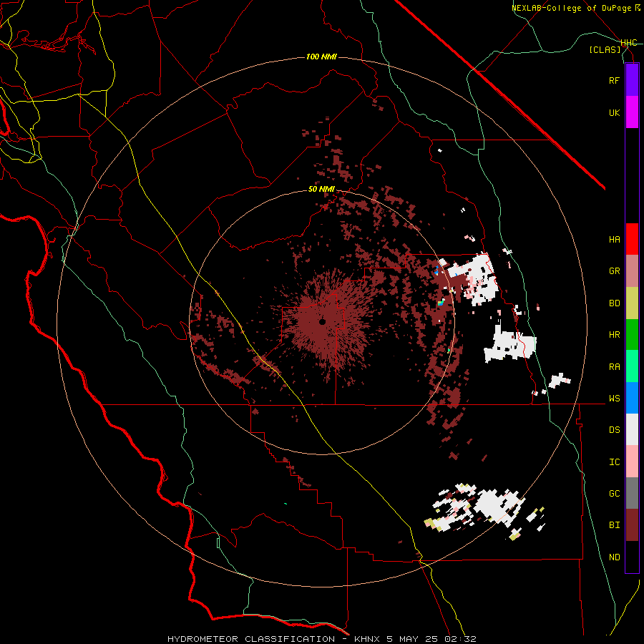Screen dimensions: 644x644
Task: Click the UK magenta legend swatch
Action: tap(632, 112)
